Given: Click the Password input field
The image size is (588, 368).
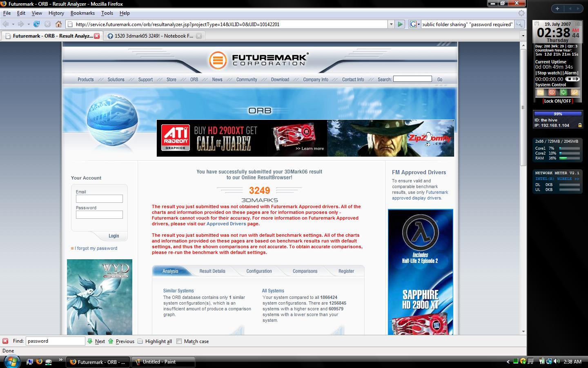Looking at the screenshot, I should [99, 215].
